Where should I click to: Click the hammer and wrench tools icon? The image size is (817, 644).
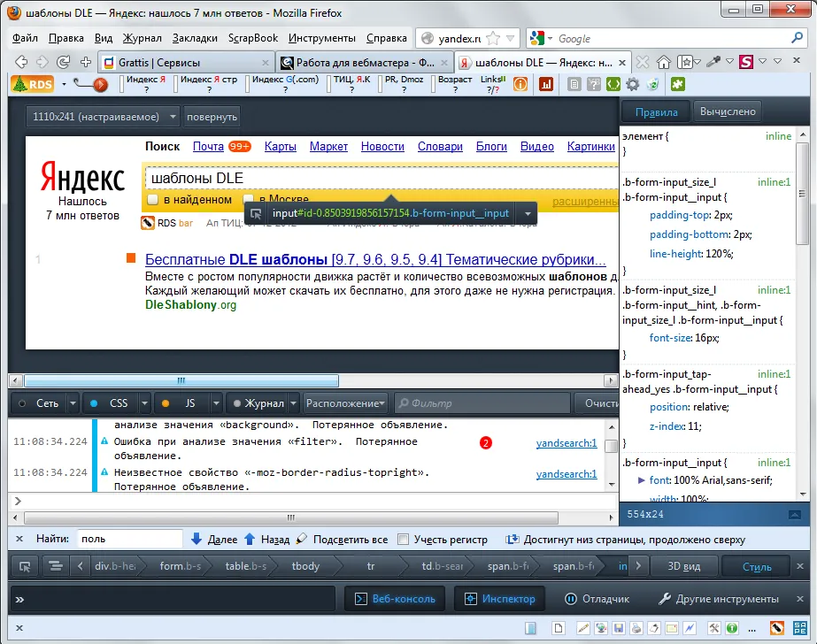point(713,628)
